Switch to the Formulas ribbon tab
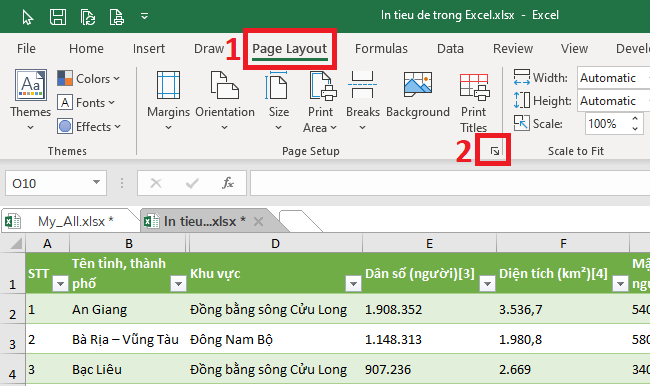 point(381,49)
